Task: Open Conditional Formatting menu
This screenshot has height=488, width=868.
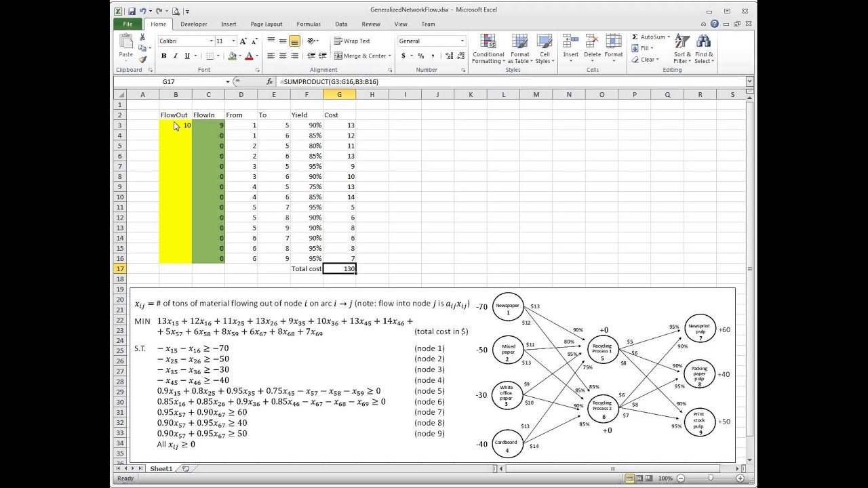Action: point(488,49)
